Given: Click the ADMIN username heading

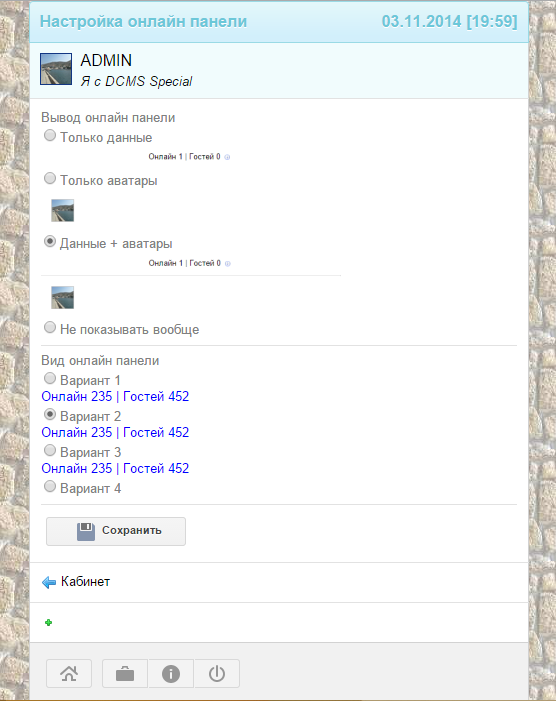Looking at the screenshot, I should (106, 60).
